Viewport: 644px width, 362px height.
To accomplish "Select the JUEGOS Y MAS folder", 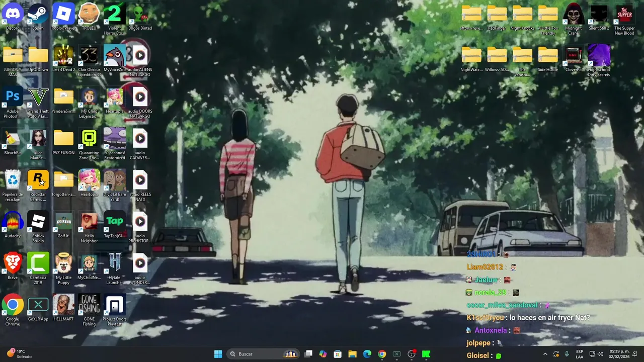I will tap(13, 61).
